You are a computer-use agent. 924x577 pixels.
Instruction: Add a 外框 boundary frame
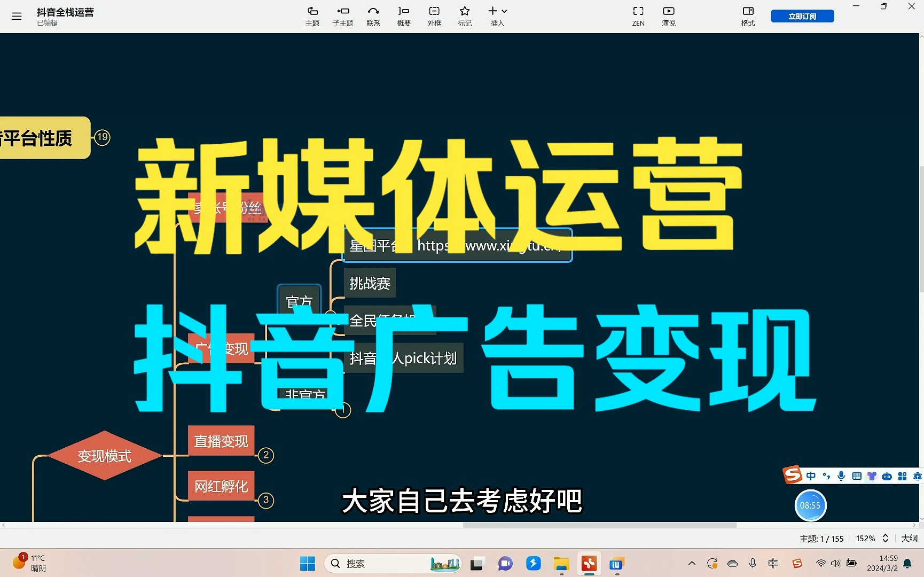434,16
